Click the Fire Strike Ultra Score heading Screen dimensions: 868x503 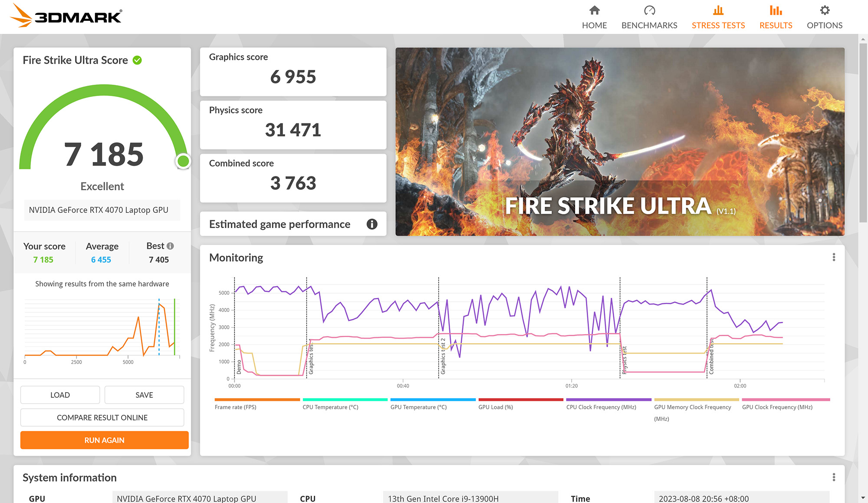(x=75, y=60)
